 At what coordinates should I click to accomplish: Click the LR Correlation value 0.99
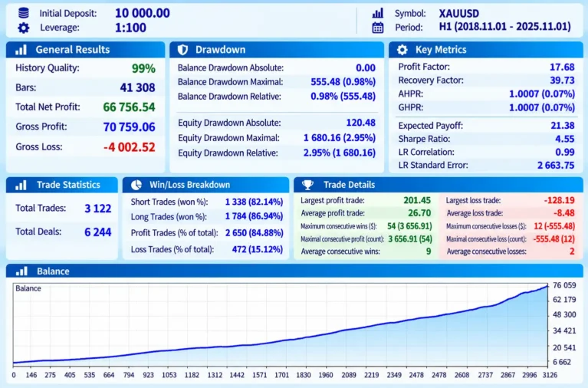click(x=565, y=152)
